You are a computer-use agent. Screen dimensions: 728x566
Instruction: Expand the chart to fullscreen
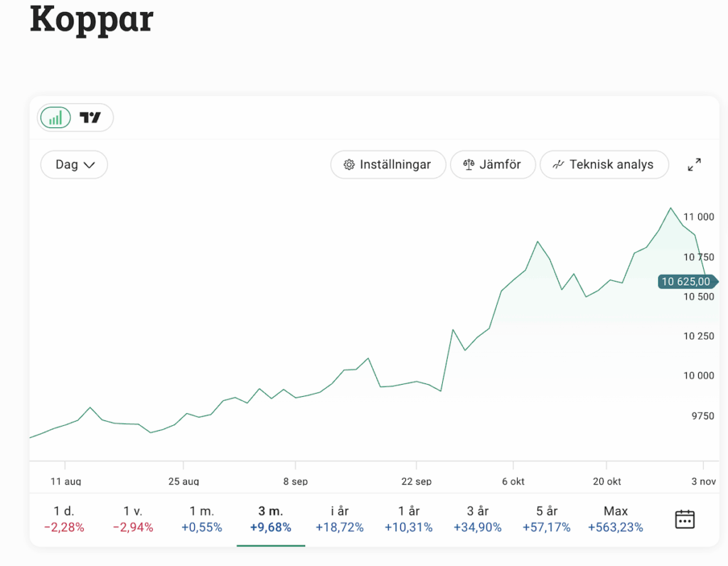[694, 164]
